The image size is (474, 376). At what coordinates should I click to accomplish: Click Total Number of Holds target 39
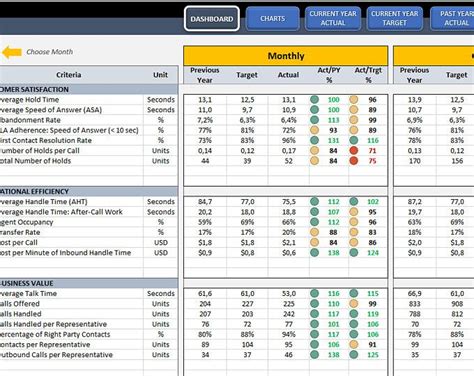247,161
